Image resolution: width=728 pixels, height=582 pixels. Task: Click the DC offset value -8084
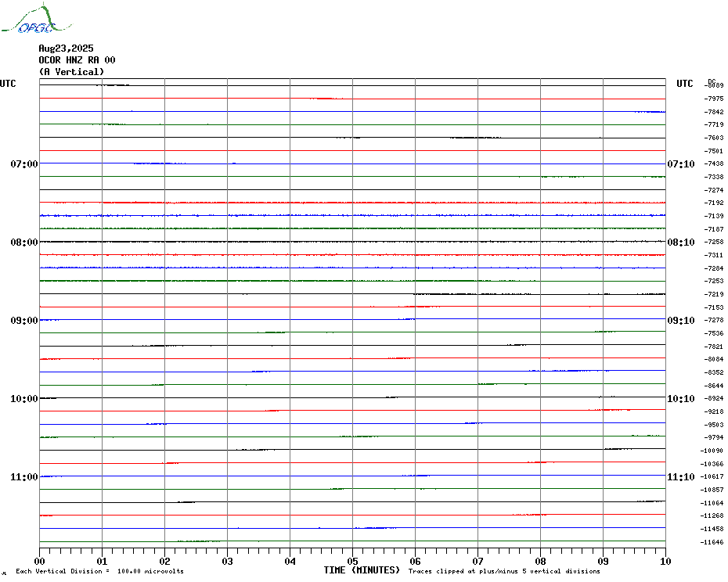coord(714,359)
